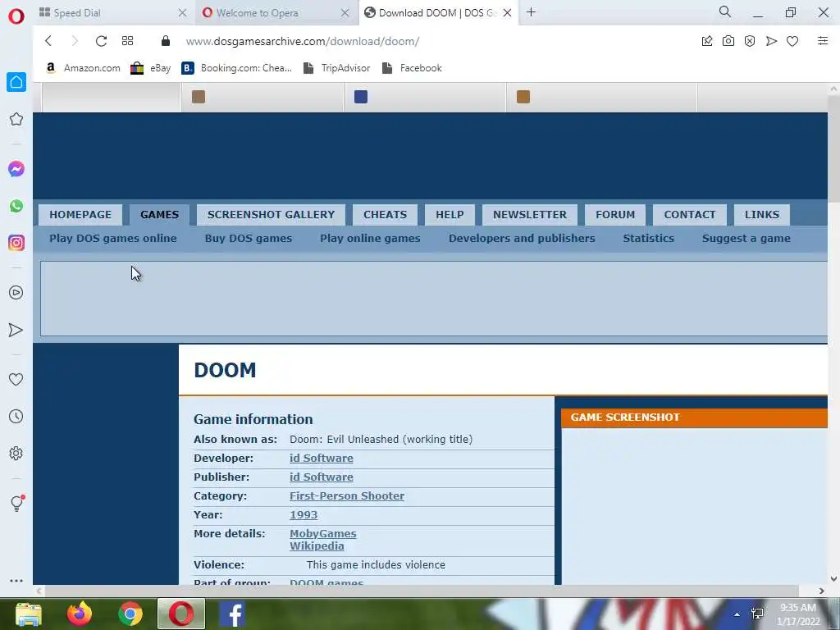Viewport: 840px width, 630px height.
Task: Go back to the previous page
Action: point(48,41)
